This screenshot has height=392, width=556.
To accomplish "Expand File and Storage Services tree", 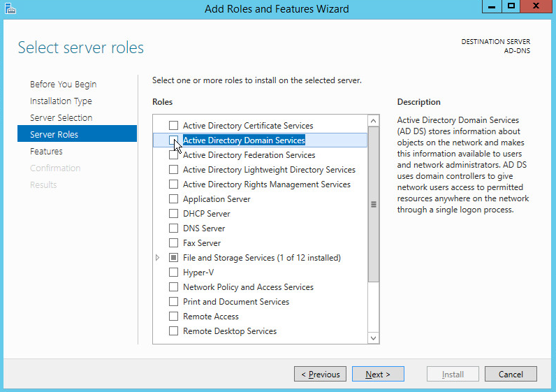I will coord(158,258).
